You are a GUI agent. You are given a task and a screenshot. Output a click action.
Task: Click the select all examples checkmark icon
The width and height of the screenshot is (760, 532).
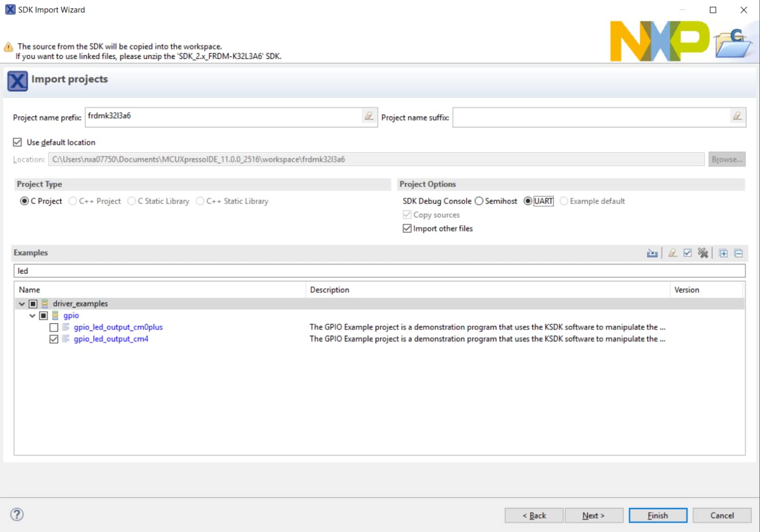click(688, 253)
